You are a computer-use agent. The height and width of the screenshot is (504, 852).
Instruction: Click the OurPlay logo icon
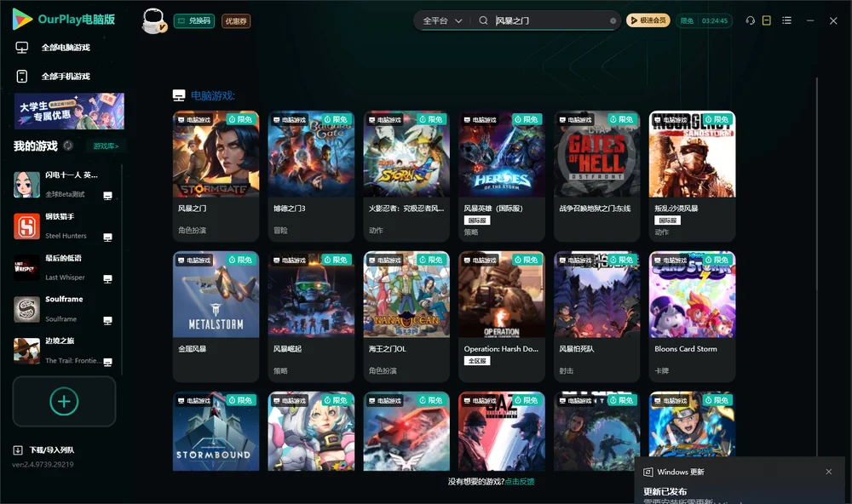(22, 19)
